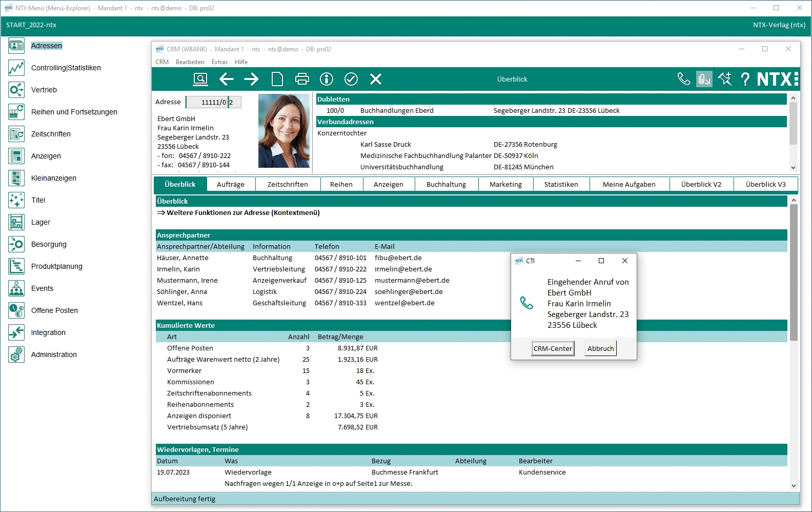Click the phone handset icon in toolbar
Viewport: 812px width, 512px height.
coord(684,79)
